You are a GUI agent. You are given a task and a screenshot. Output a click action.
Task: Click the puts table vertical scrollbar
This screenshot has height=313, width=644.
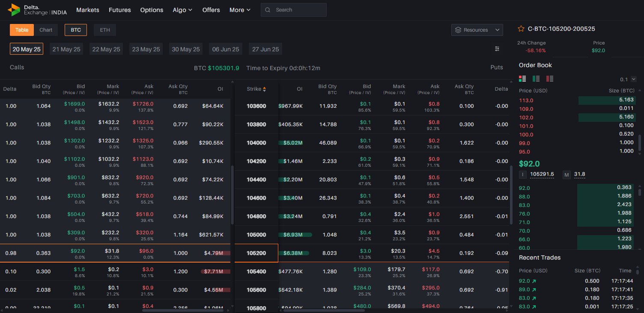(x=511, y=195)
